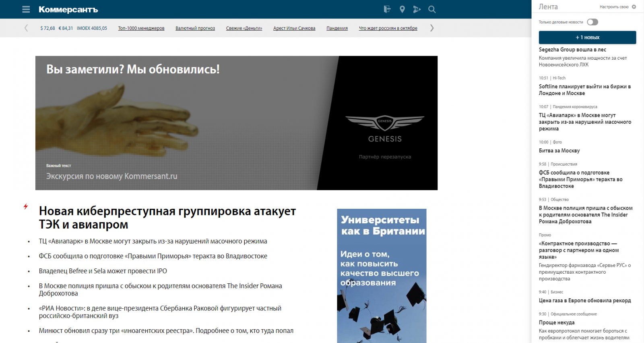
Task: Show previous topics with left chevron
Action: 26,28
